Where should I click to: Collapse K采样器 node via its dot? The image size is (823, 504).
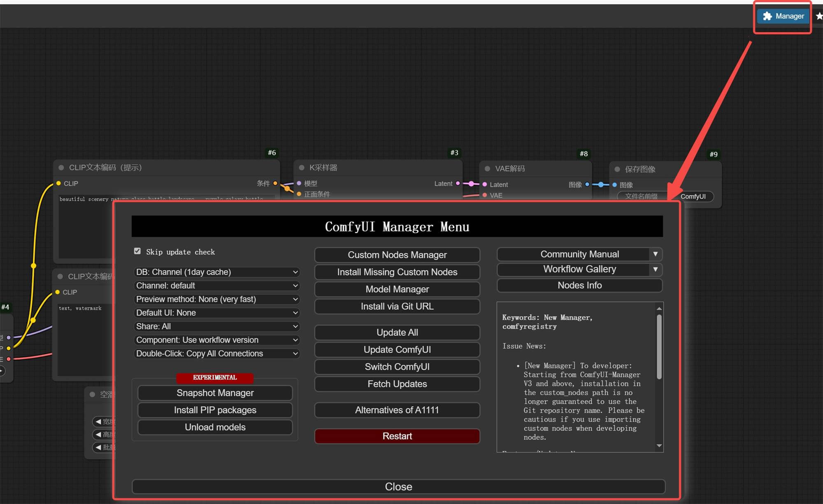[x=302, y=168]
